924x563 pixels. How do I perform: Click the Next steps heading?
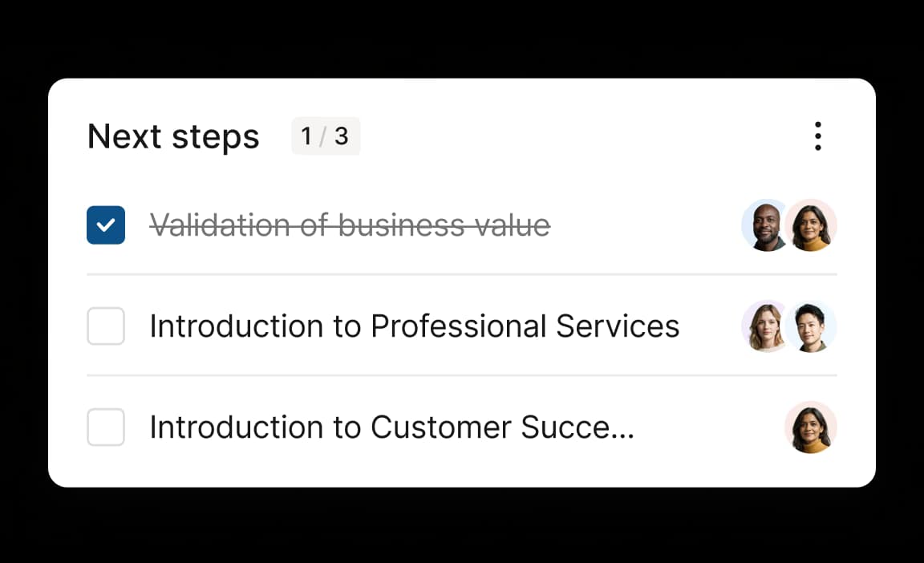[173, 137]
